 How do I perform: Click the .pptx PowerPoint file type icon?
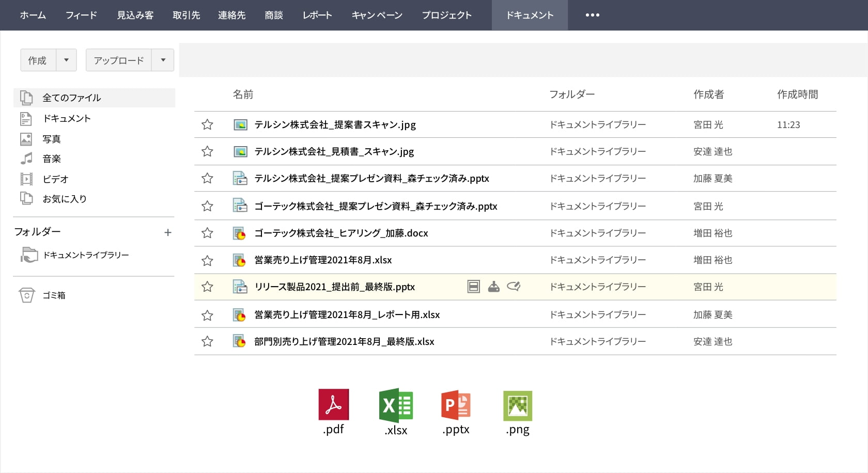point(456,405)
